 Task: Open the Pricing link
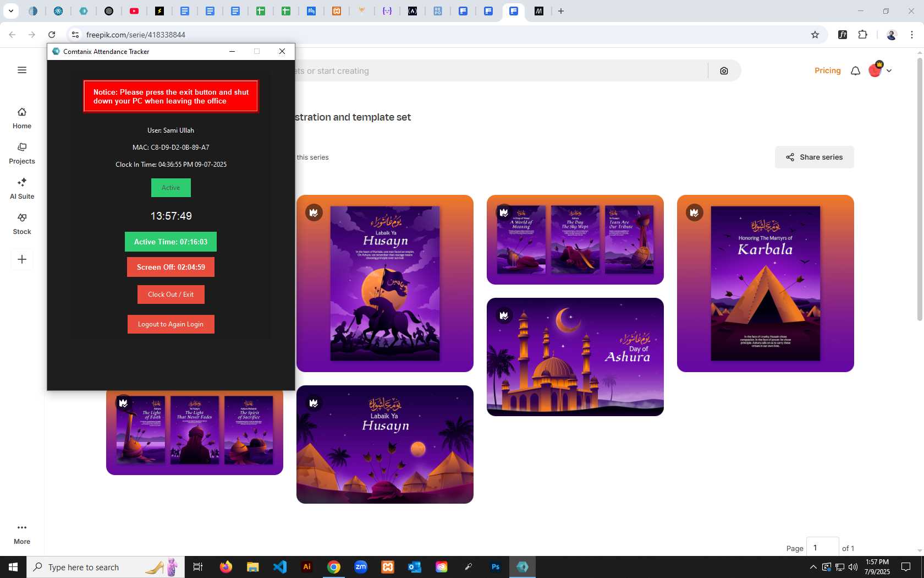click(827, 70)
